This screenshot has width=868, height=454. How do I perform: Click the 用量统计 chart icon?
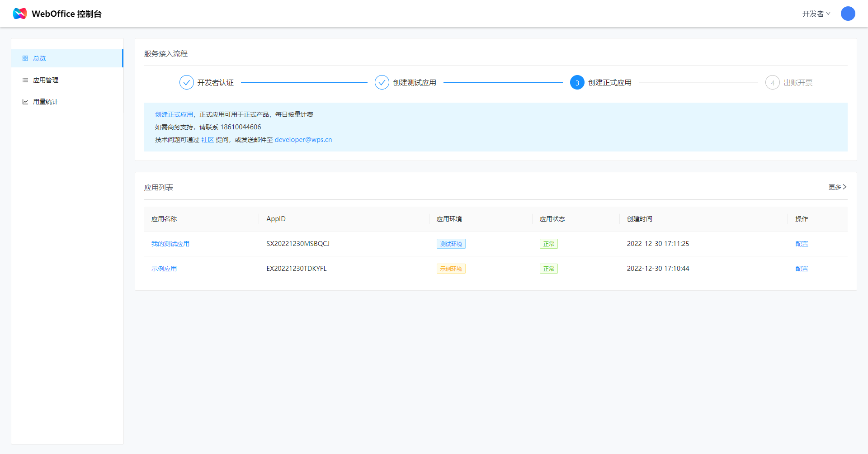coord(25,102)
